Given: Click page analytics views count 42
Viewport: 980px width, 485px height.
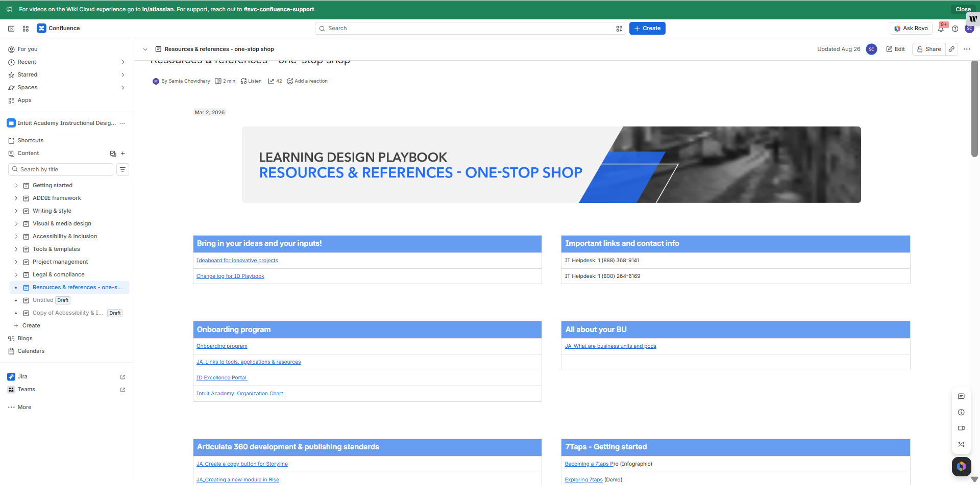Looking at the screenshot, I should [x=275, y=81].
